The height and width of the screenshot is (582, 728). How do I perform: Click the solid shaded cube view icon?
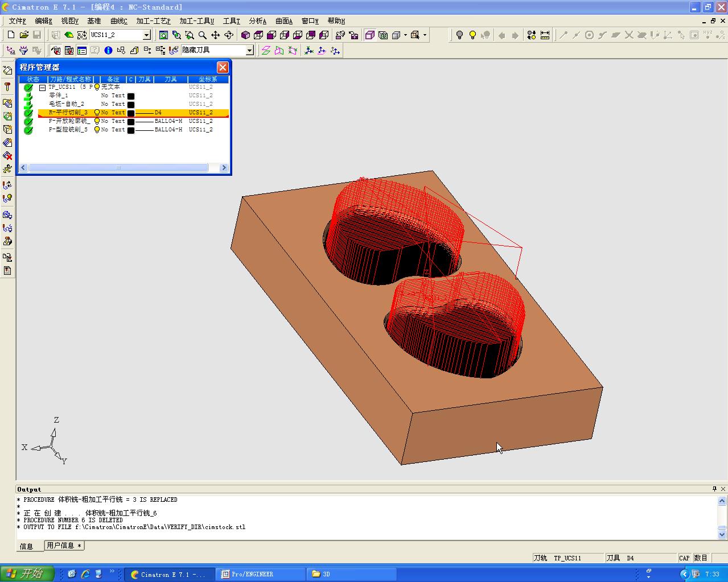click(x=245, y=35)
